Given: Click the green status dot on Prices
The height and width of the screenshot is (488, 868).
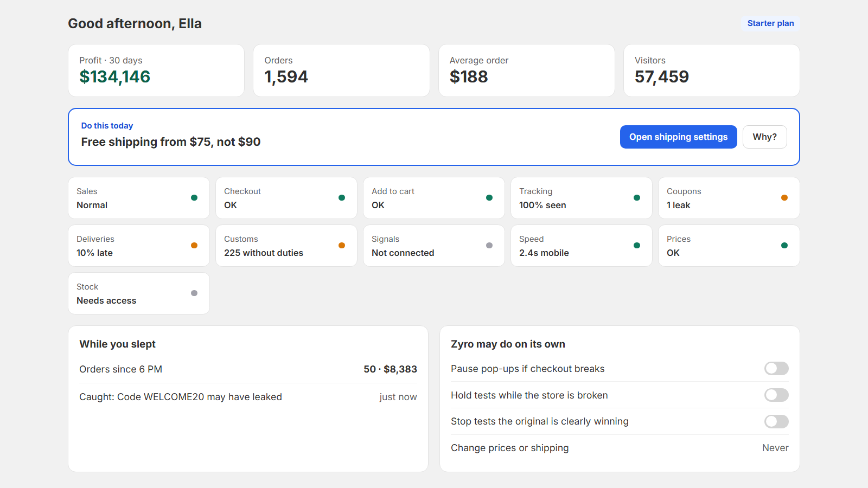Looking at the screenshot, I should [x=784, y=246].
